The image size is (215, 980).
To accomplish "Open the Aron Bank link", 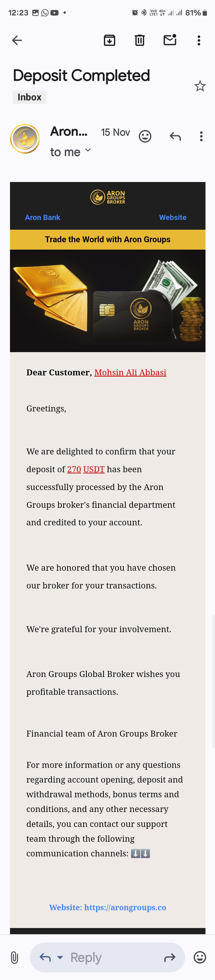I will coord(42,217).
